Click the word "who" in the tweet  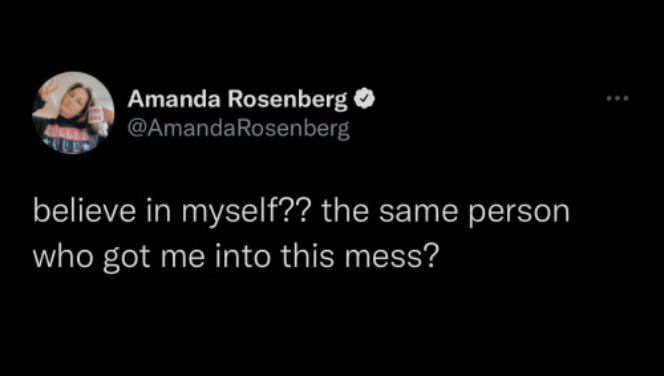point(64,257)
